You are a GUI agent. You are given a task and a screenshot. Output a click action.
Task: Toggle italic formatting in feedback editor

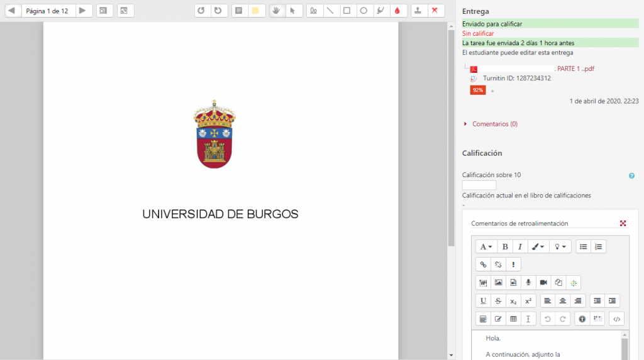point(520,247)
